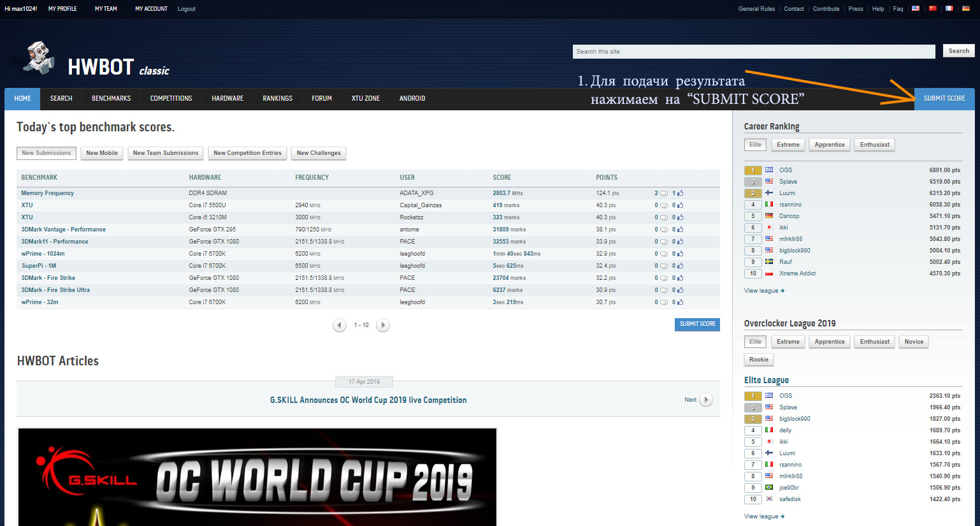
Task: Open comments icon for wPrime - 1024m row
Action: tap(664, 254)
